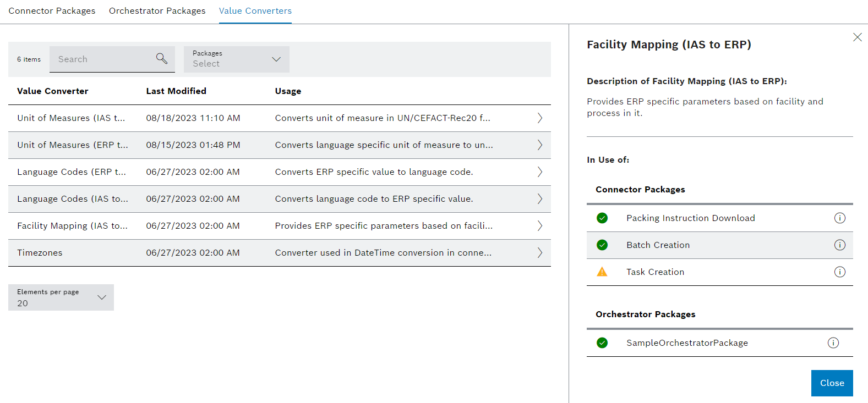Select the Timezones converter name

point(40,253)
